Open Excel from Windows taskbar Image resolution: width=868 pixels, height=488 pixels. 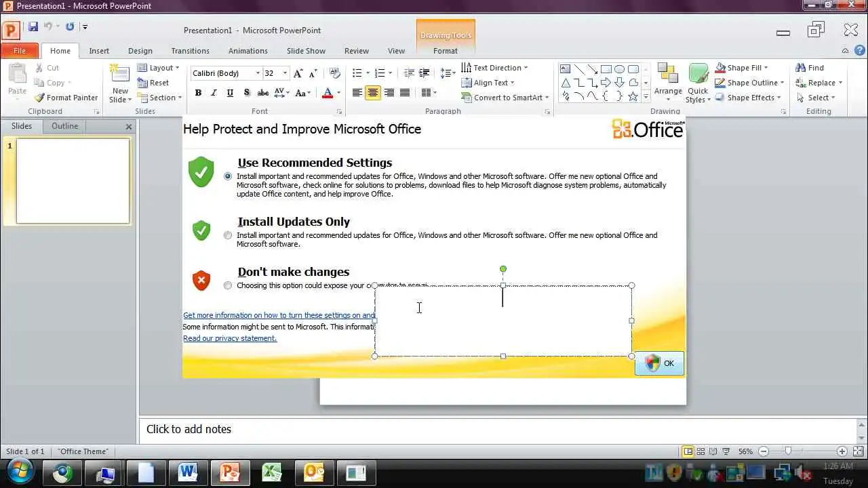click(x=272, y=472)
